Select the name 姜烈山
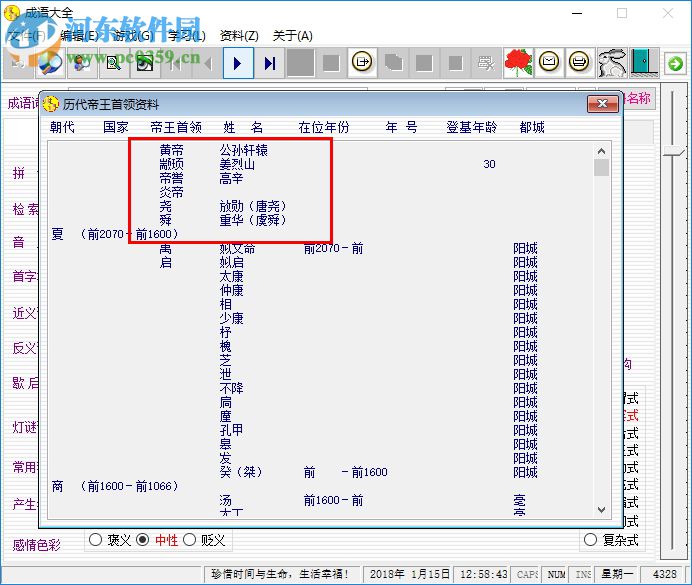Screen dimensions: 692x585 [x=237, y=164]
